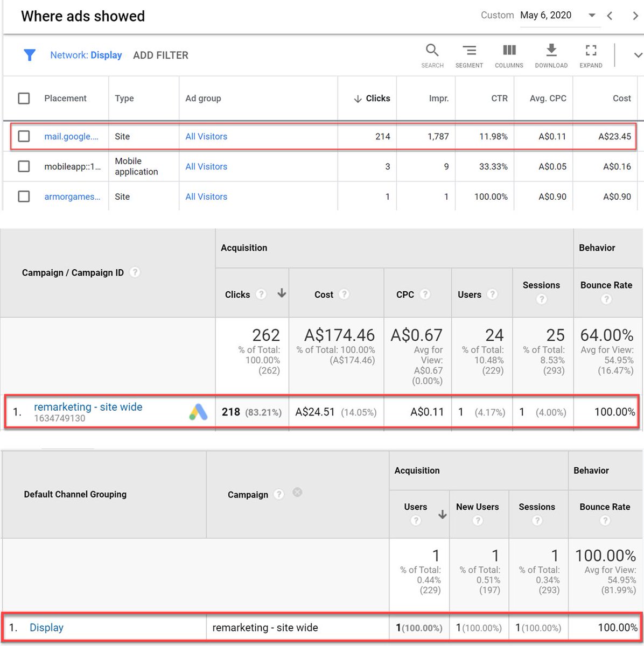Open the Segment icon
Image resolution: width=644 pixels, height=646 pixels.
coord(469,51)
